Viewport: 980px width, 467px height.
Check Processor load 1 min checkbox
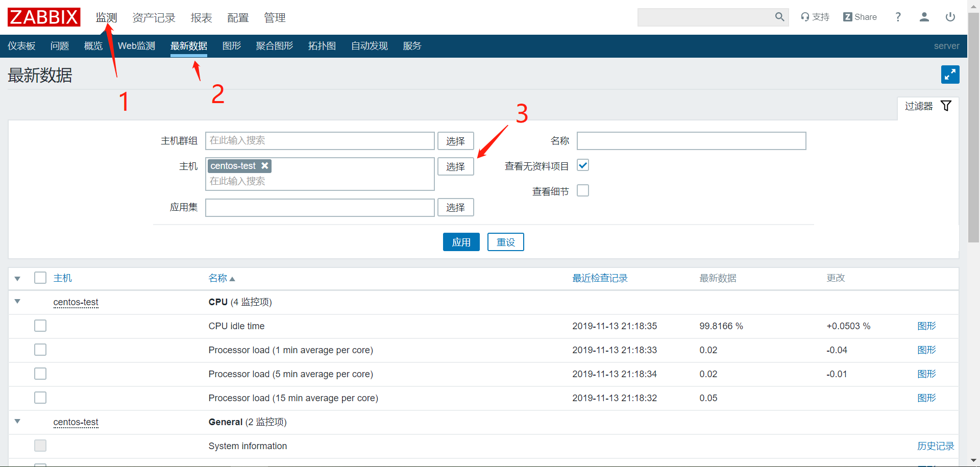[x=40, y=350]
